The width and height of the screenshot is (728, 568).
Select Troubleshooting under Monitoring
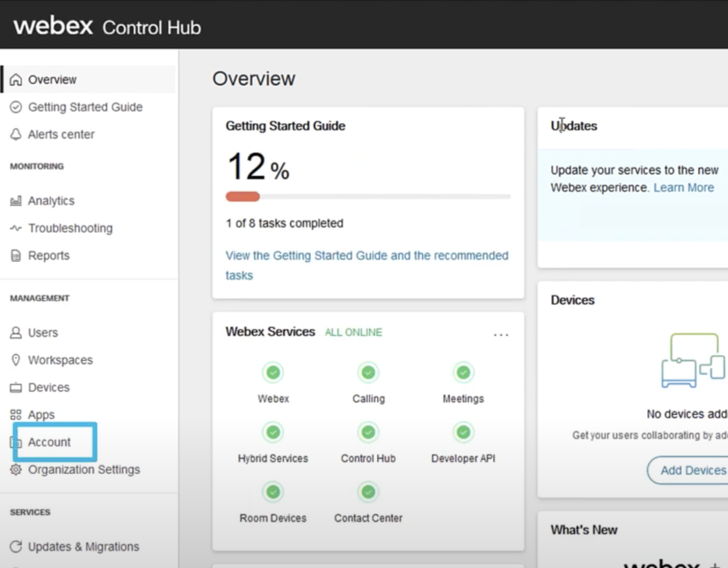pyautogui.click(x=71, y=229)
